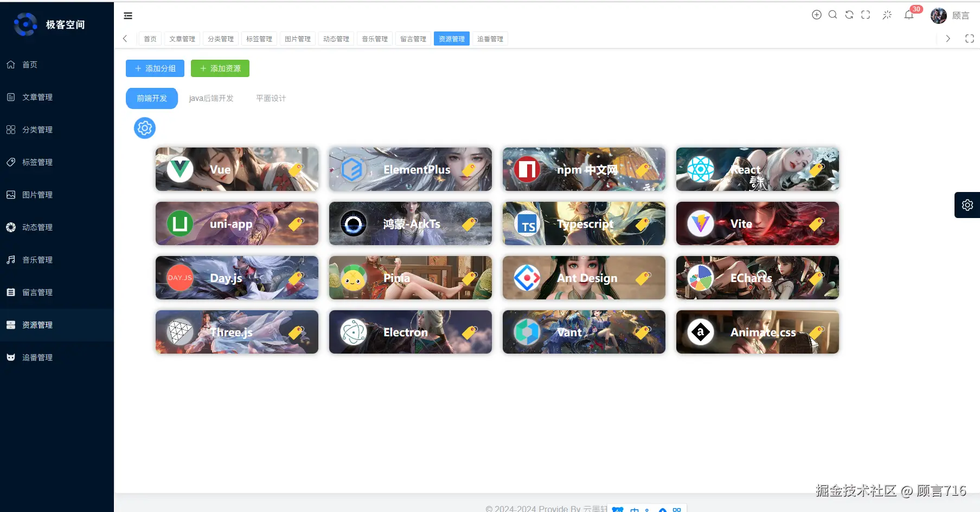Click the plus-circle icon in the top bar
The image size is (980, 512).
(x=816, y=15)
